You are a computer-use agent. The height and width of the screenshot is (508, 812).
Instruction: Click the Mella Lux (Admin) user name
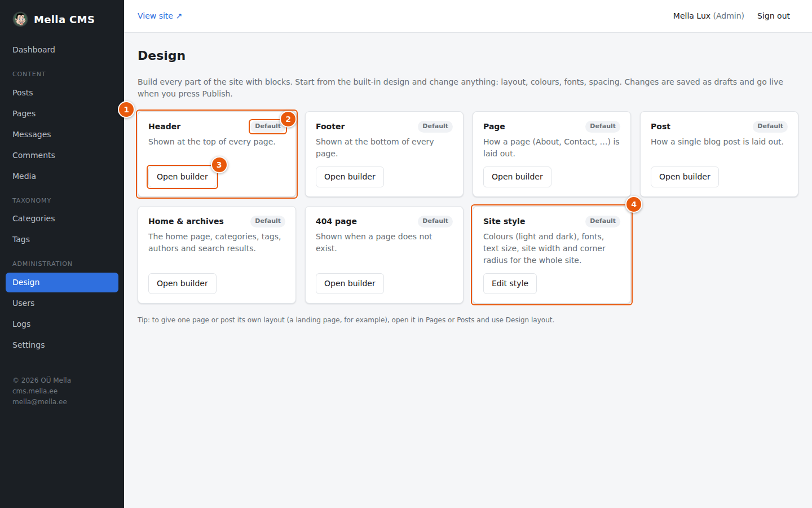pos(708,16)
